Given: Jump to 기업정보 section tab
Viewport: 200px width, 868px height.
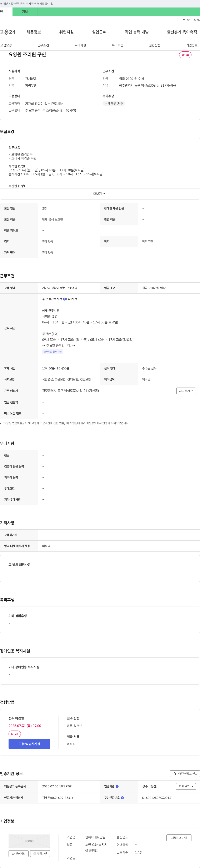Looking at the screenshot, I should 192,45.
